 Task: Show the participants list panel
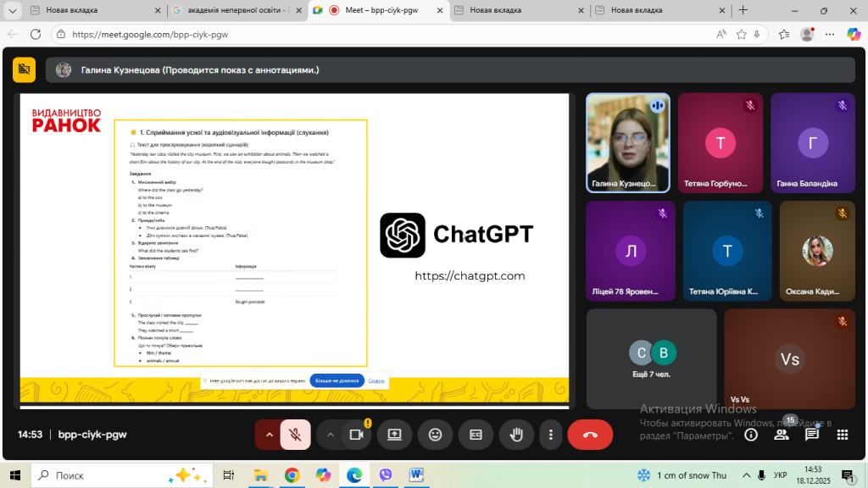point(782,435)
